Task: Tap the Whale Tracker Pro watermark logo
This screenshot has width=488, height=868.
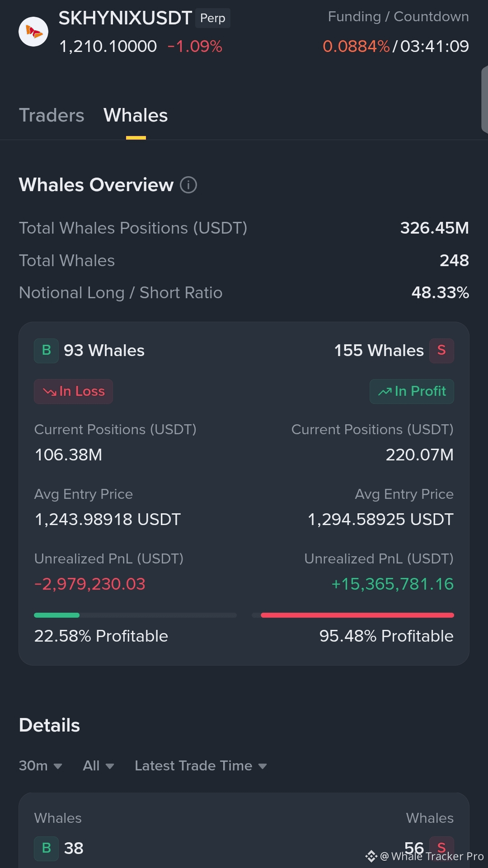Action: pyautogui.click(x=371, y=856)
